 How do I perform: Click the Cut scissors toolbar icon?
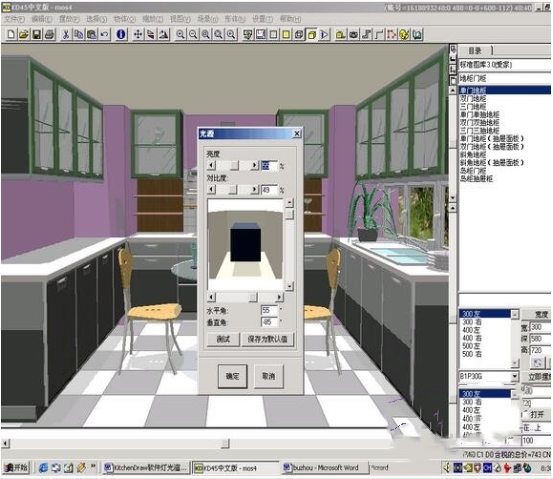[66, 35]
